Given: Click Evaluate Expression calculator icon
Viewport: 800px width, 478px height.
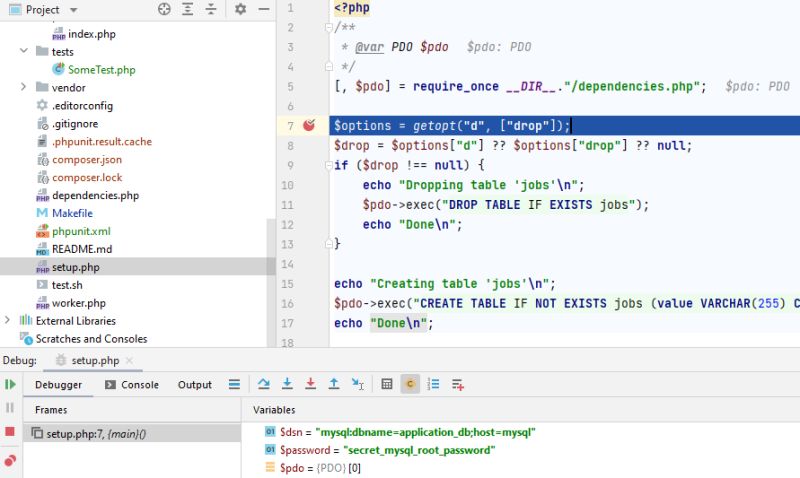Looking at the screenshot, I should (387, 384).
